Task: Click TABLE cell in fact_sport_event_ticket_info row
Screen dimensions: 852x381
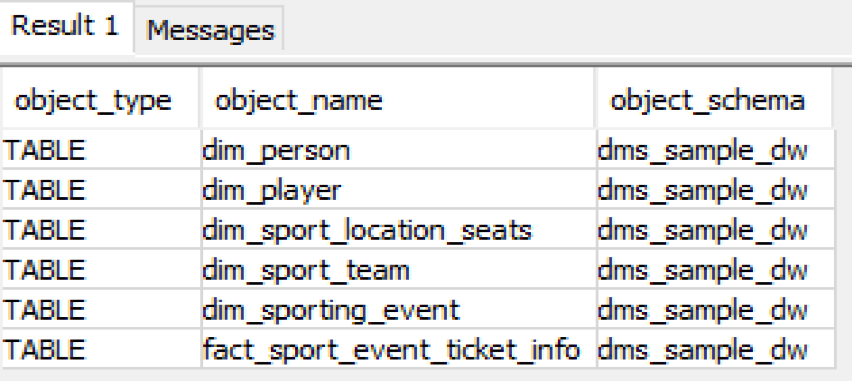Action: click(x=101, y=349)
